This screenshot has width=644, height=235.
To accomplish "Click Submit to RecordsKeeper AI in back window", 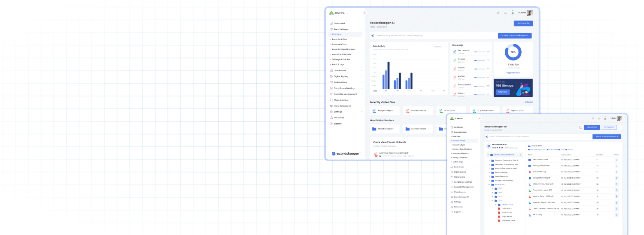I will click(515, 36).
